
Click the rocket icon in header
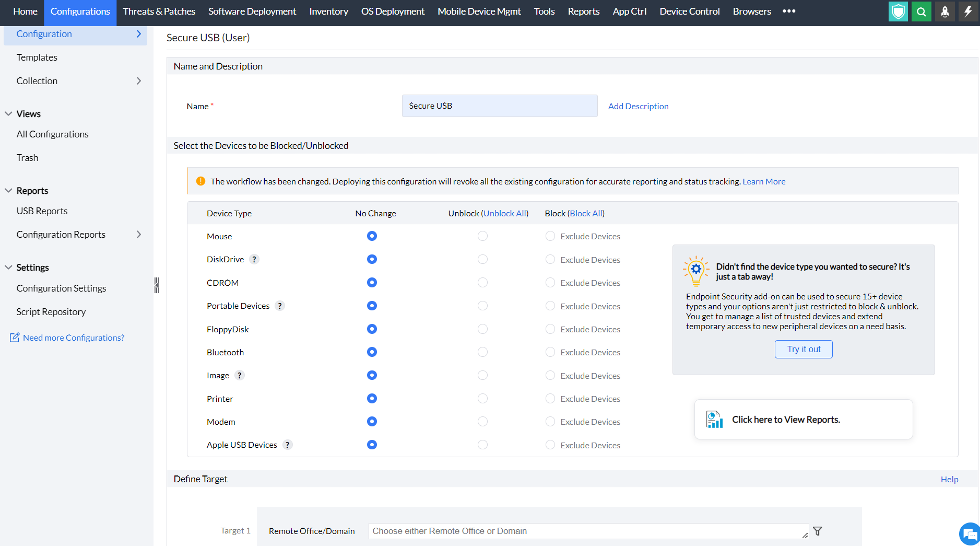pos(945,11)
